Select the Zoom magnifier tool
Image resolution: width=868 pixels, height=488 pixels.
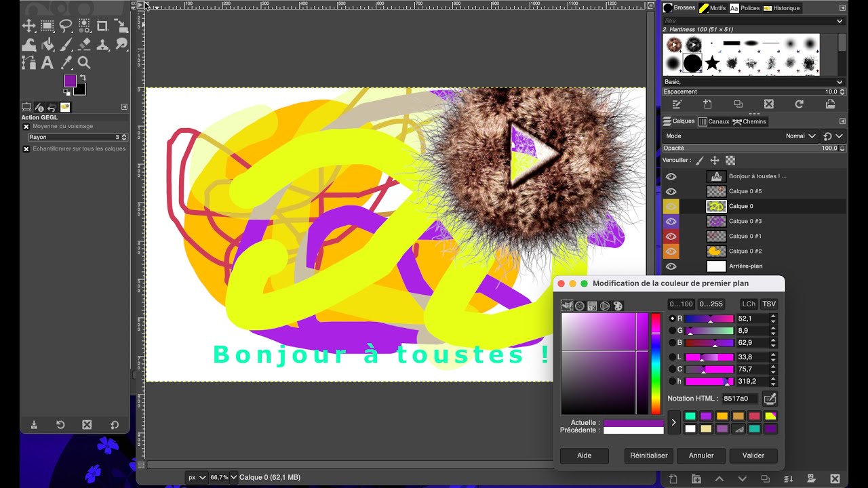84,63
